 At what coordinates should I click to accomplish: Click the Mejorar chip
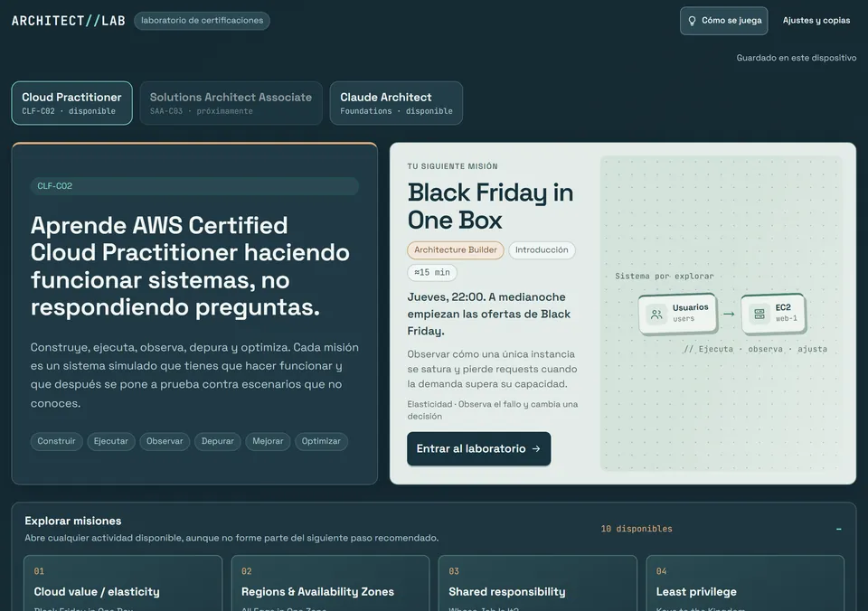coord(268,441)
